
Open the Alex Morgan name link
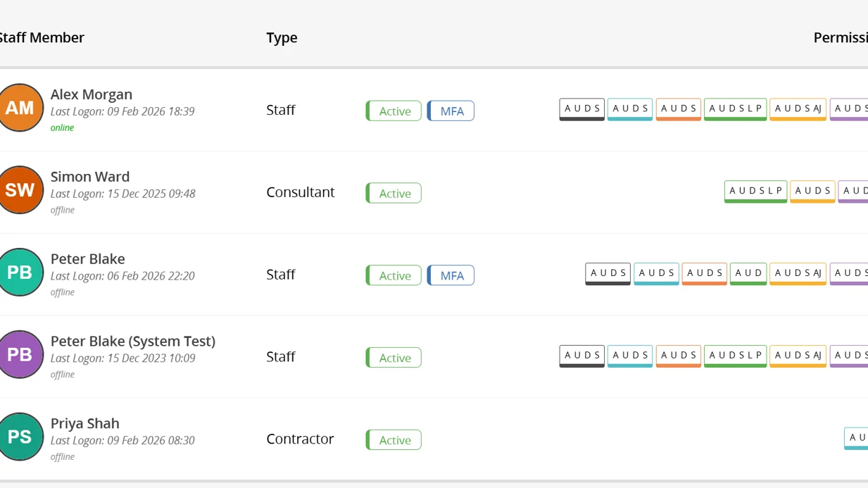pyautogui.click(x=92, y=94)
